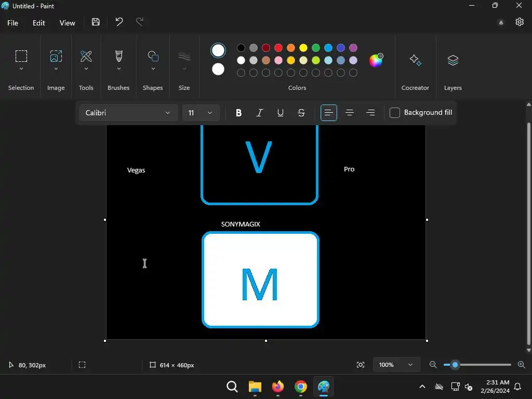The height and width of the screenshot is (399, 532).
Task: Enable the Background fill checkbox
Action: [x=395, y=113]
